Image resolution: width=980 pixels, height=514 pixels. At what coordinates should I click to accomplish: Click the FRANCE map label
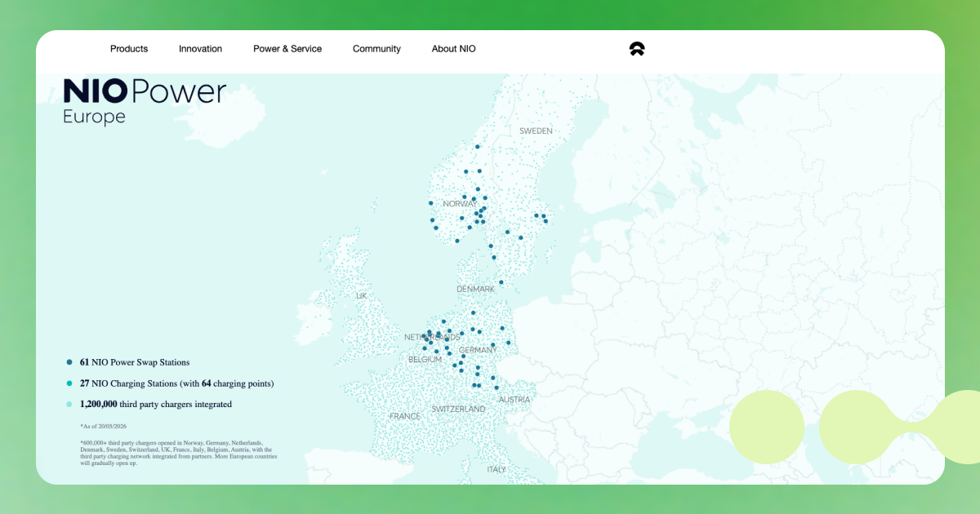coord(405,416)
